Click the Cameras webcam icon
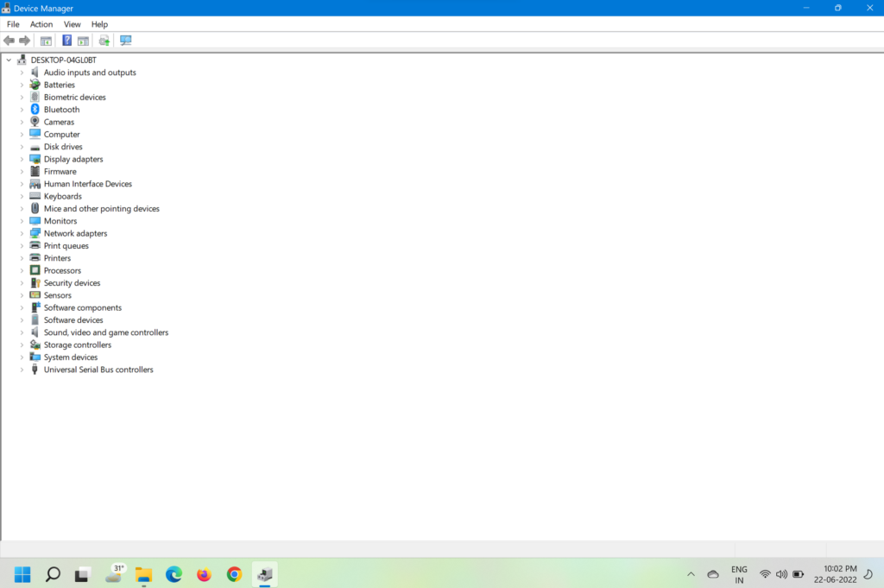This screenshot has width=884, height=588. tap(35, 122)
